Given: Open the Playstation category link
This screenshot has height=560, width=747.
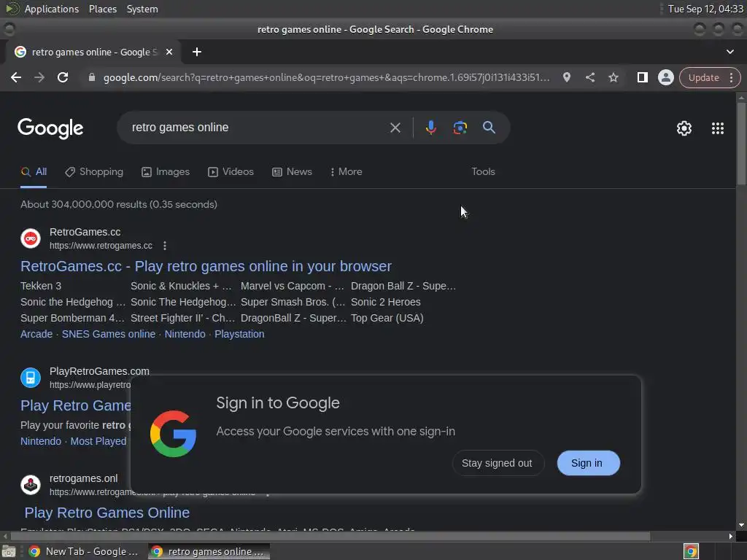Looking at the screenshot, I should 239,334.
